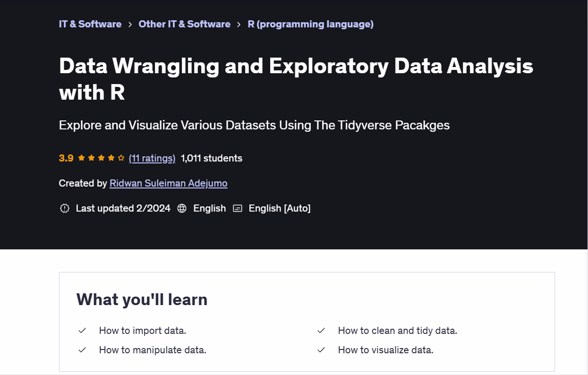Click the English [Auto] captions label
The width and height of the screenshot is (588, 375).
pyautogui.click(x=280, y=208)
